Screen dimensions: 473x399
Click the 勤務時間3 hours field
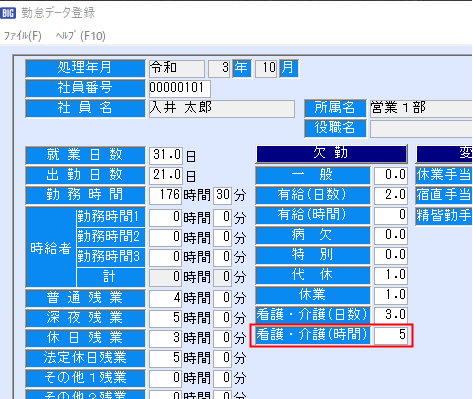(165, 257)
